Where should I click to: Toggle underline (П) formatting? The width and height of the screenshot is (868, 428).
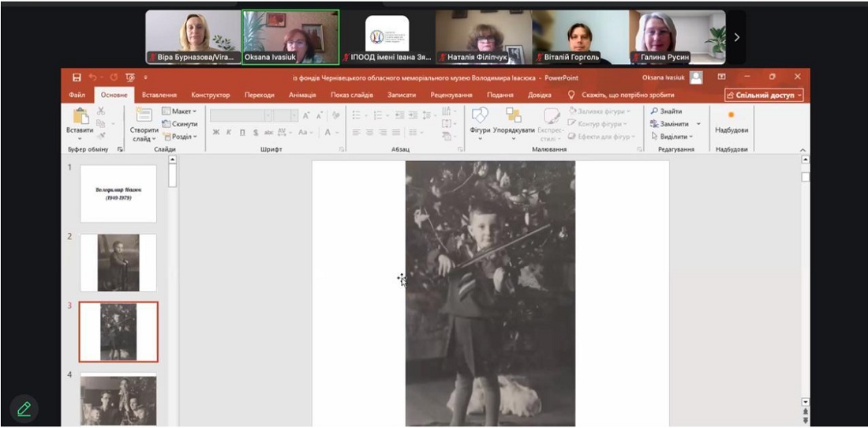242,133
